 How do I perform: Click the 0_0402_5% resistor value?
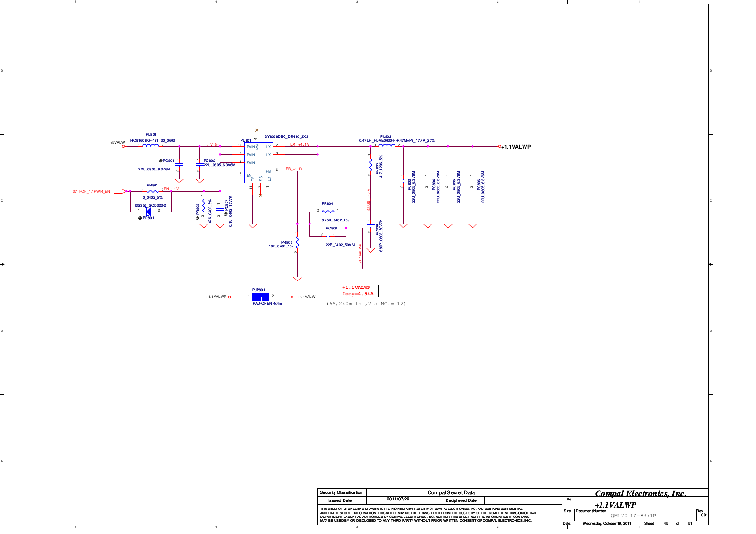[152, 197]
